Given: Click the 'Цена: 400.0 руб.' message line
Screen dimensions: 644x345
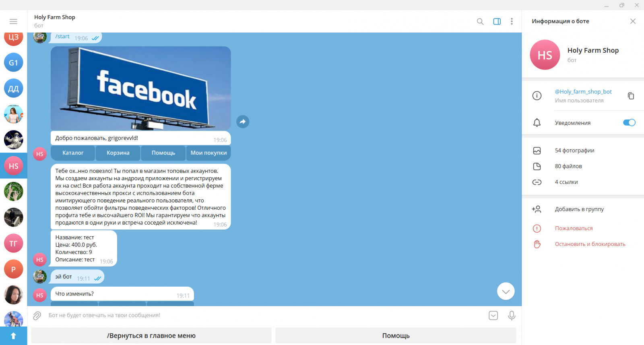Looking at the screenshot, I should click(76, 245).
